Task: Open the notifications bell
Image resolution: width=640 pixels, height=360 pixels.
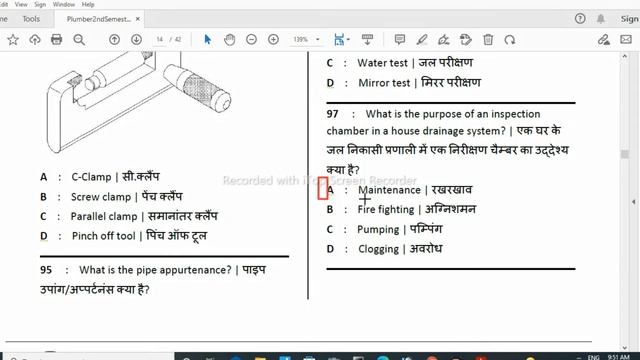Action: click(x=601, y=19)
